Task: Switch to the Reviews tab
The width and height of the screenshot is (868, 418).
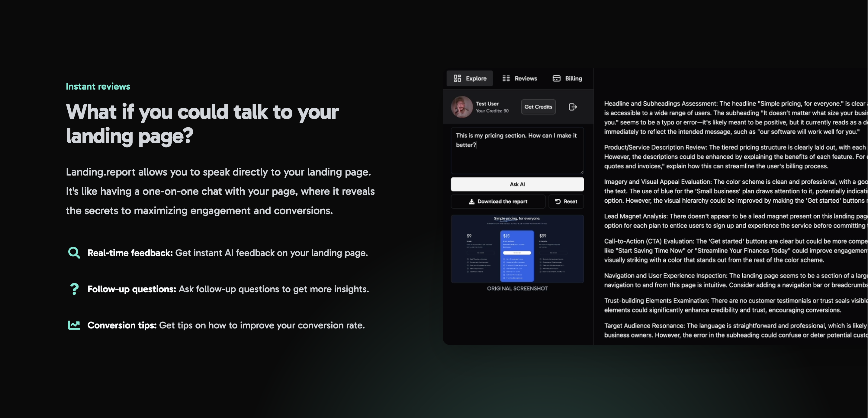Action: click(x=519, y=78)
